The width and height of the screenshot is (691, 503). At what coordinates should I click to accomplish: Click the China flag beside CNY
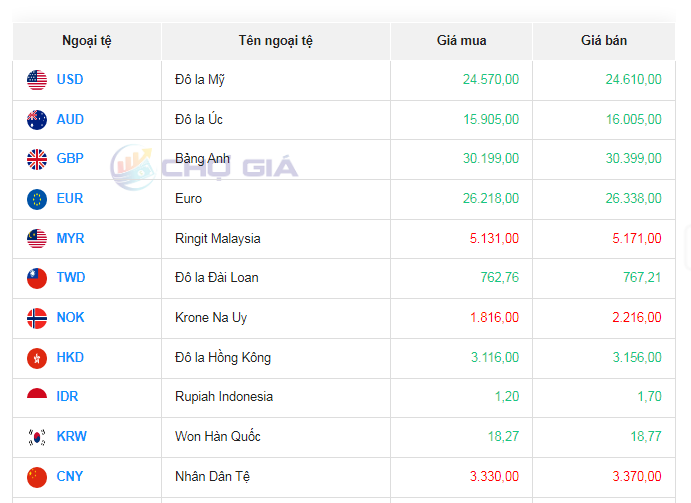[x=37, y=476]
